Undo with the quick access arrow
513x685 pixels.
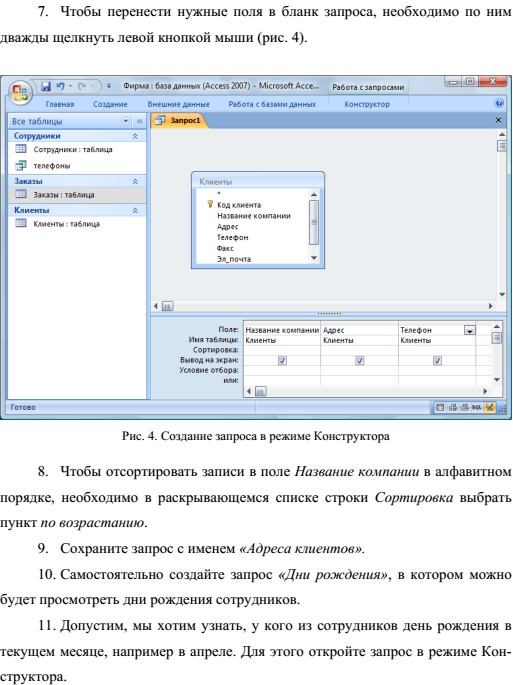[x=61, y=86]
